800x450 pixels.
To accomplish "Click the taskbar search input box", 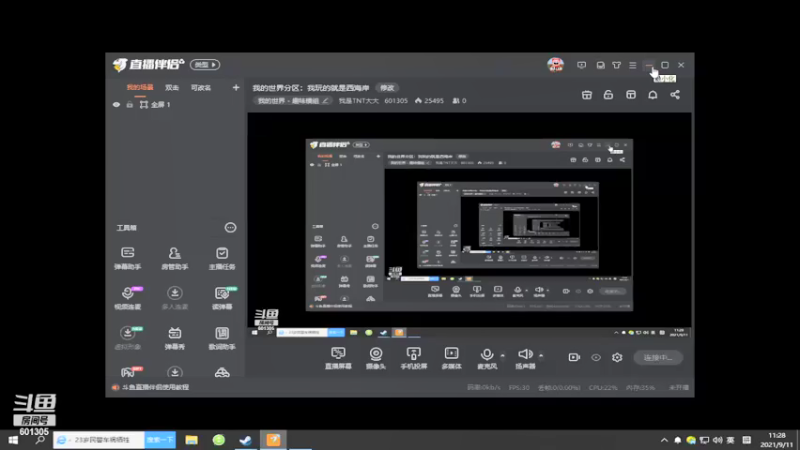I will coord(99,440).
